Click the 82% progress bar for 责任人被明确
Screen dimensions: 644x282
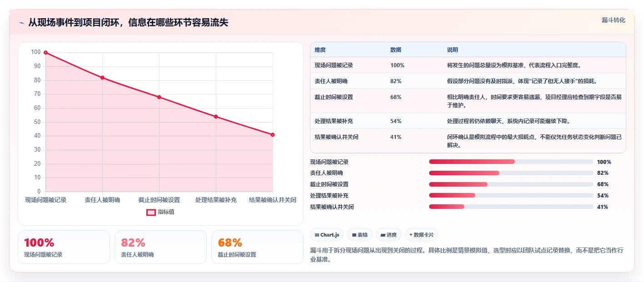511,173
